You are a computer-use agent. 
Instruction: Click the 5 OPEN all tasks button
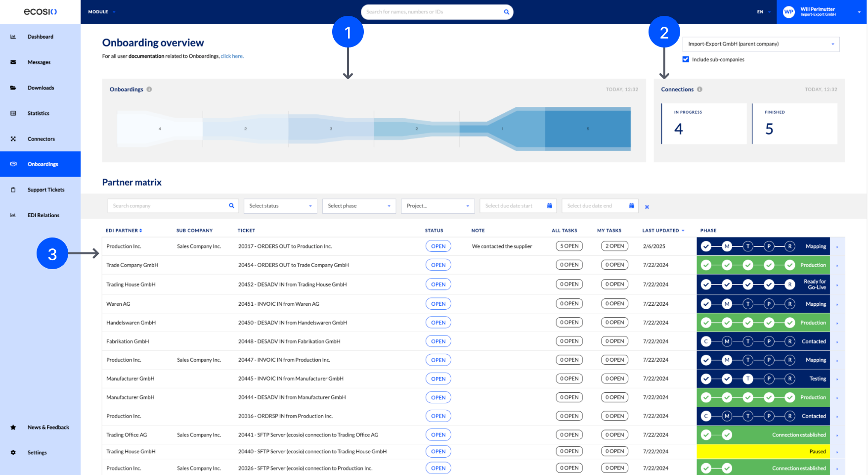569,246
